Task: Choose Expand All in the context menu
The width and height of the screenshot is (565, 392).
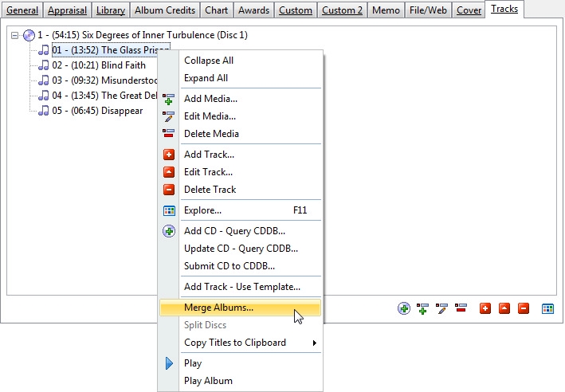Action: tap(206, 78)
